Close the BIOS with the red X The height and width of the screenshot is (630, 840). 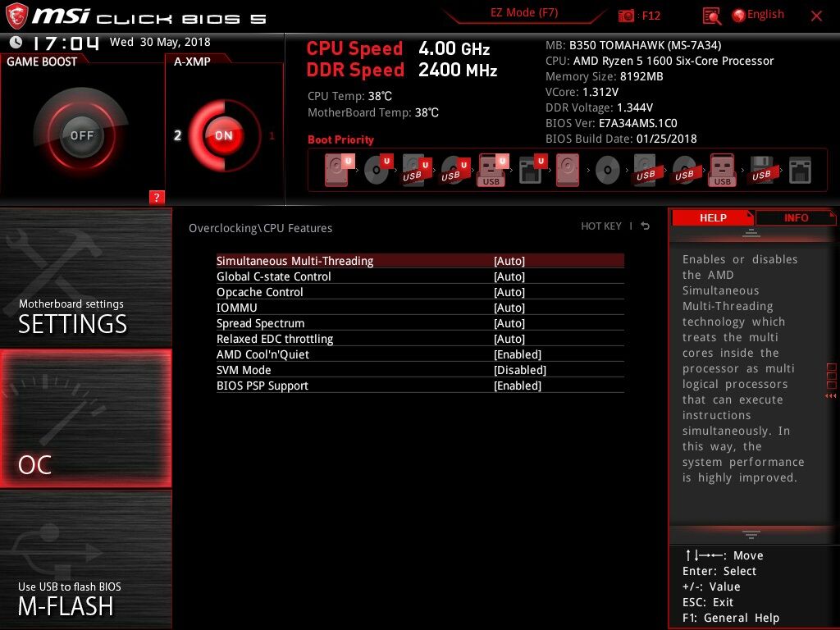point(816,16)
